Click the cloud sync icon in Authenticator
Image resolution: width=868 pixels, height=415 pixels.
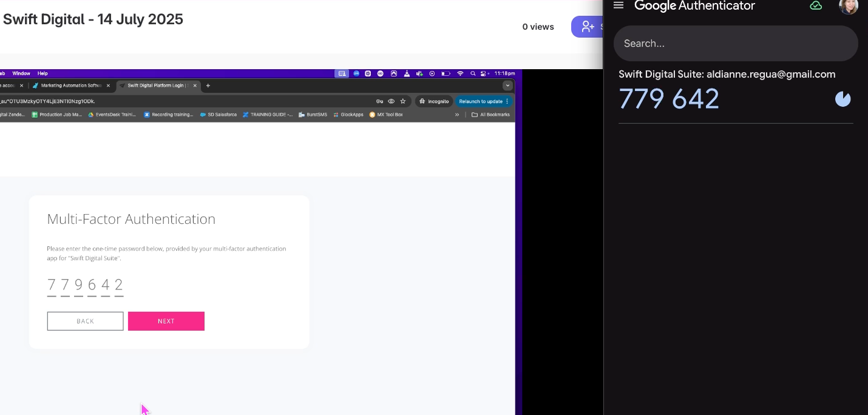[816, 5]
